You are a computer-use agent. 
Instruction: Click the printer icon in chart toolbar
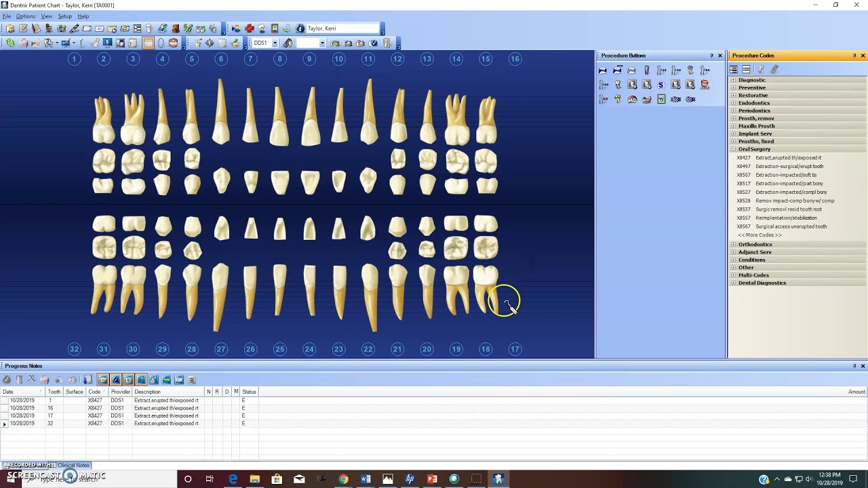[x=22, y=43]
